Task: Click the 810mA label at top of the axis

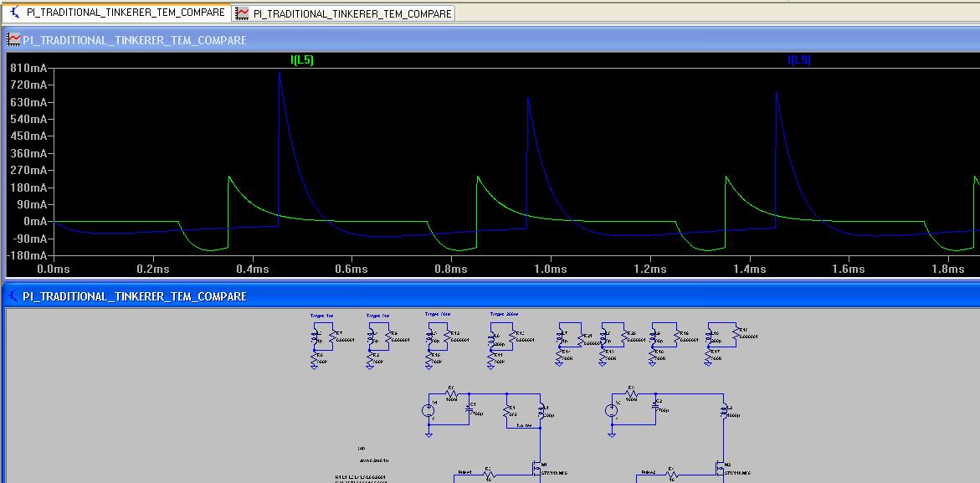Action: [x=28, y=69]
